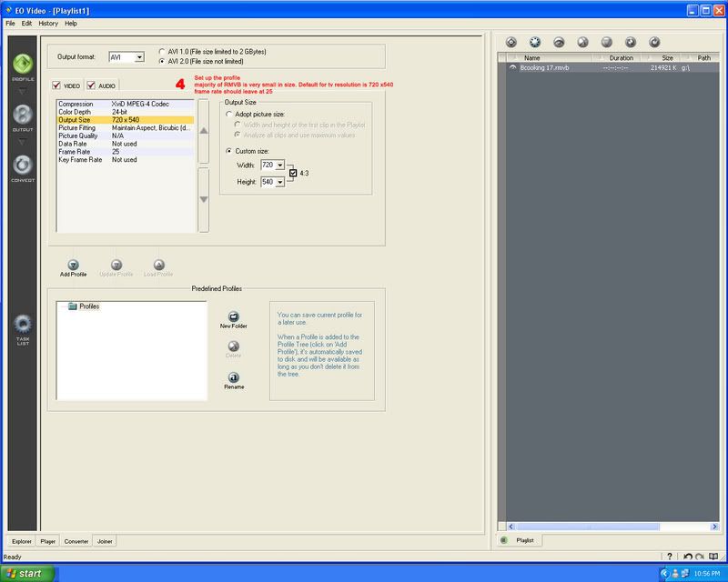Viewport: 728px width, 582px height.
Task: Select the Adopt picture size option
Action: (x=228, y=115)
